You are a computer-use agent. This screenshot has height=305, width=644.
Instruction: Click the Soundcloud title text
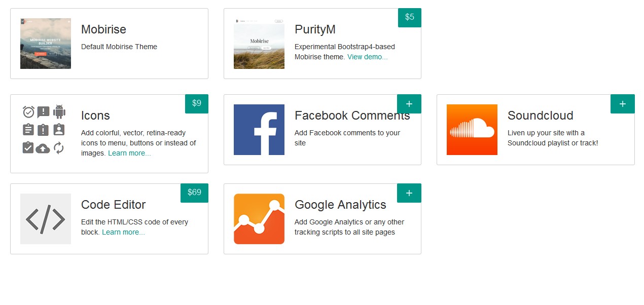pyautogui.click(x=540, y=116)
